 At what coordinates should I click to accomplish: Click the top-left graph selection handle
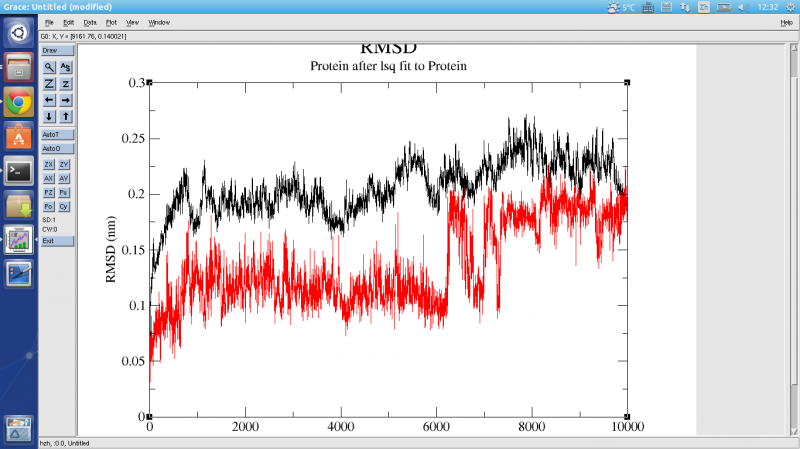[149, 82]
